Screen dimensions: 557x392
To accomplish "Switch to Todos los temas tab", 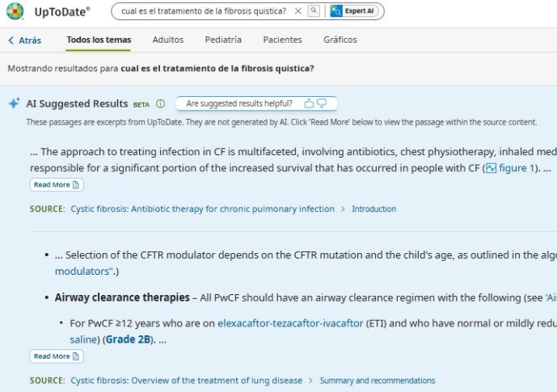I will click(x=99, y=40).
